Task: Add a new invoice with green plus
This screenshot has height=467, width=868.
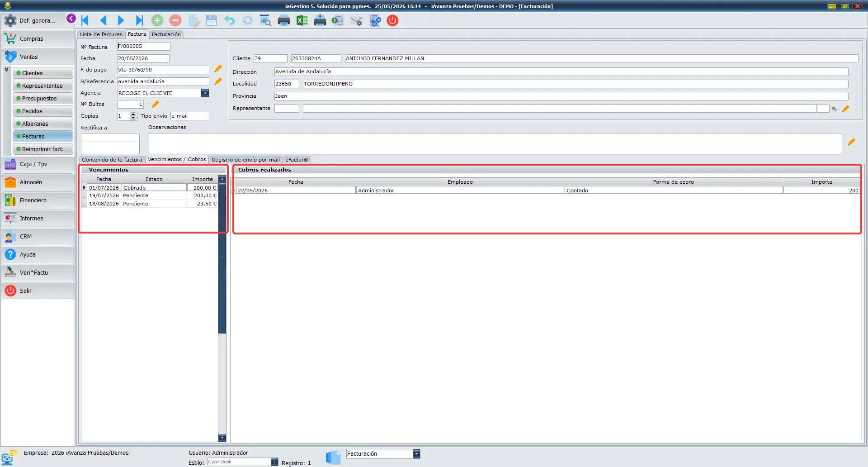Action: (157, 20)
